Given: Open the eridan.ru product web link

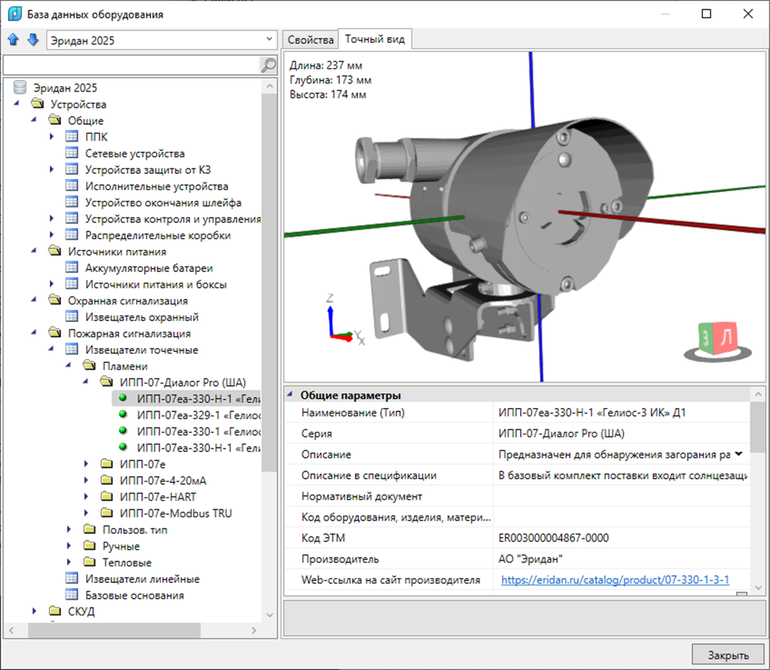Looking at the screenshot, I should pyautogui.click(x=615, y=580).
